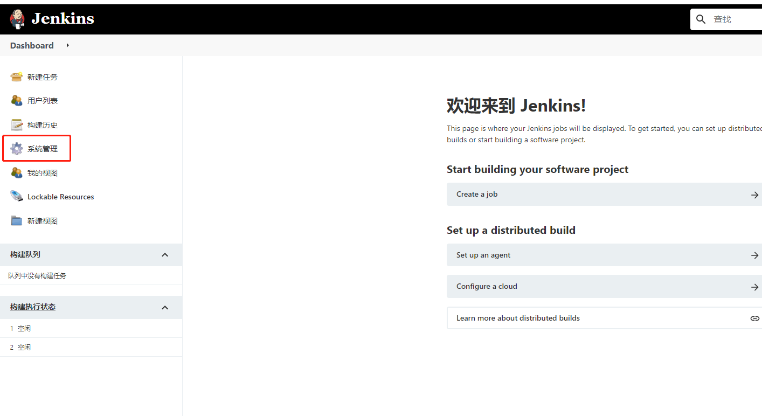The height and width of the screenshot is (416, 762).
Task: Click the Jenkins butler logo
Action: [x=17, y=19]
